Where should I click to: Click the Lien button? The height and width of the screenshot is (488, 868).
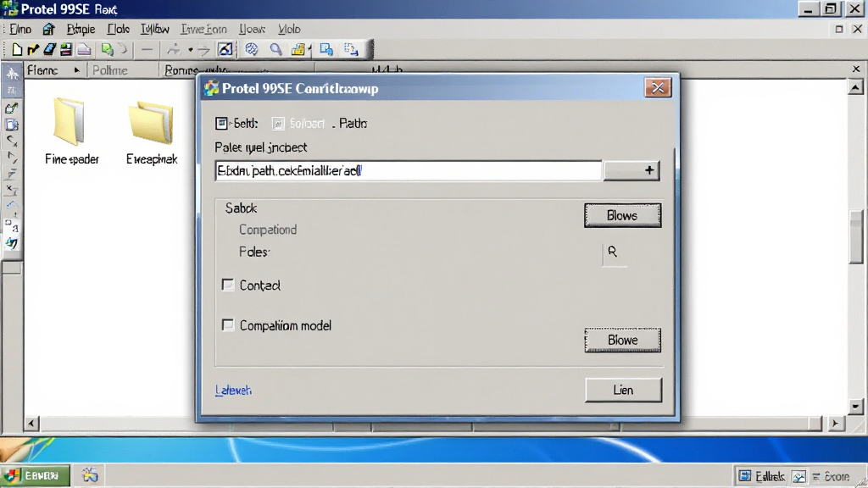point(623,390)
